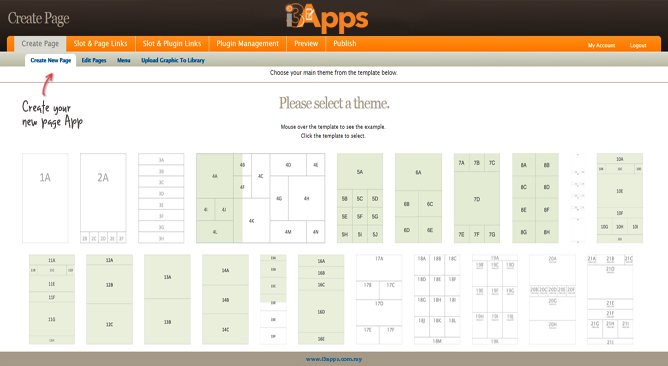Pick the two-slot 13A/13B theme template
The image size is (668, 366).
point(167,300)
